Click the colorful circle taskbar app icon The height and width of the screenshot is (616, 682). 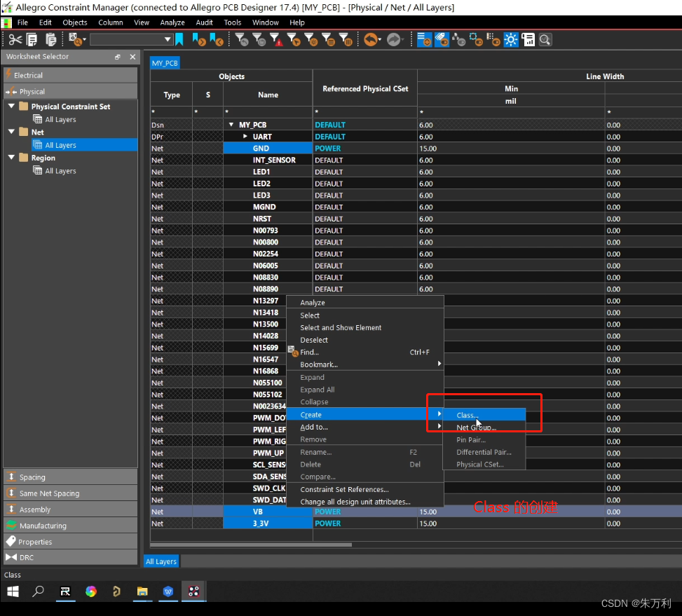91,591
